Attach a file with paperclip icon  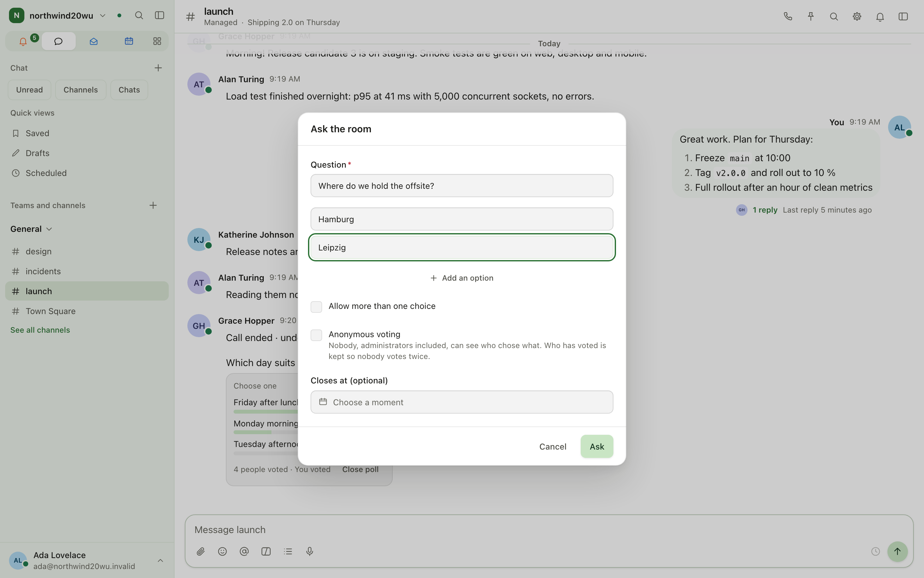click(x=201, y=551)
